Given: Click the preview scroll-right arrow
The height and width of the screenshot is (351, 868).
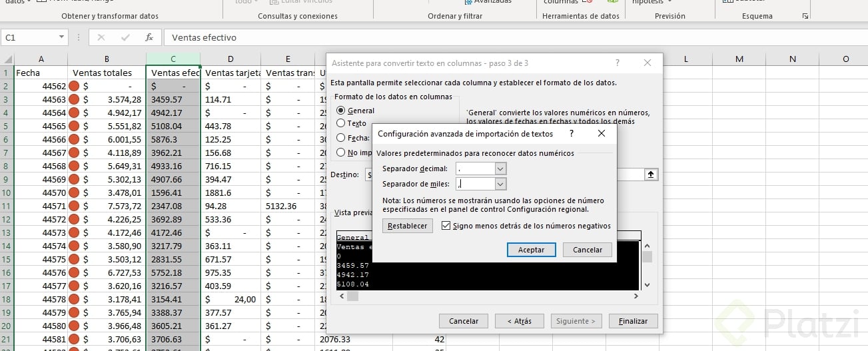Looking at the screenshot, I should tap(636, 296).
